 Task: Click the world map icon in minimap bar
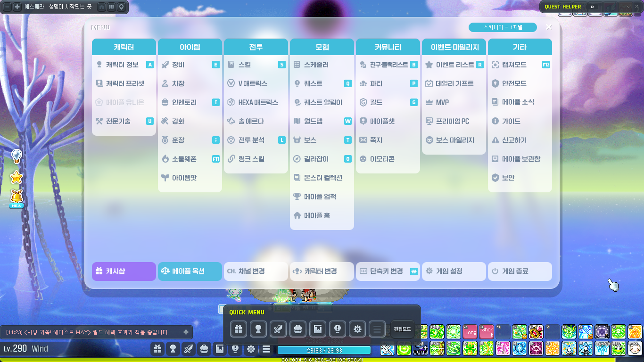coord(111,7)
